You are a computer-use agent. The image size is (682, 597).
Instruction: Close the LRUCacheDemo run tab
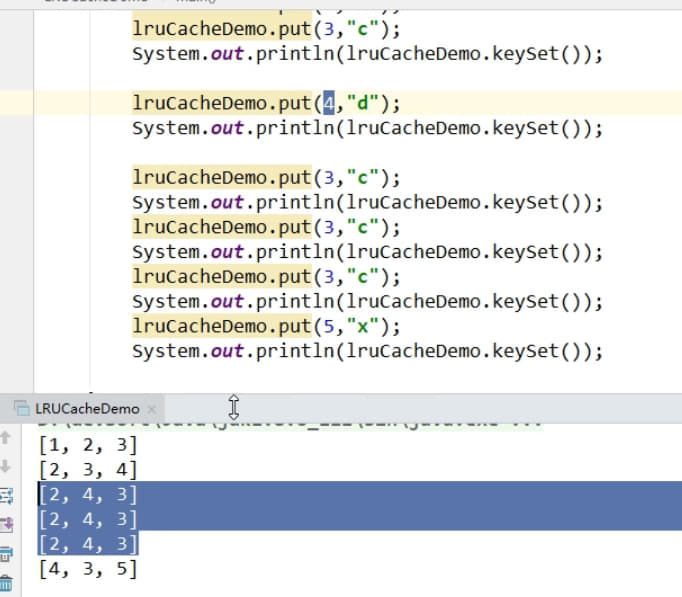(151, 409)
